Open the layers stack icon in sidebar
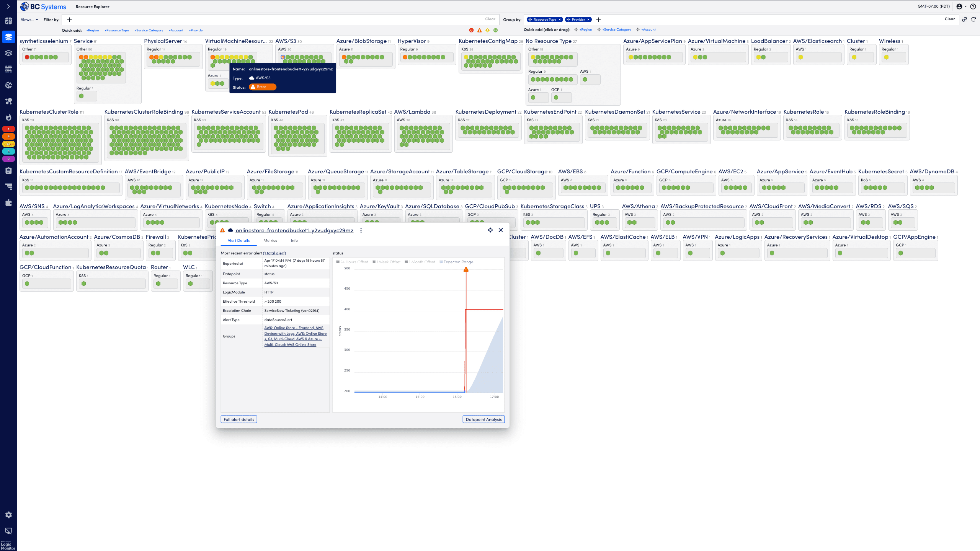This screenshot has height=551, width=980. tap(8, 53)
